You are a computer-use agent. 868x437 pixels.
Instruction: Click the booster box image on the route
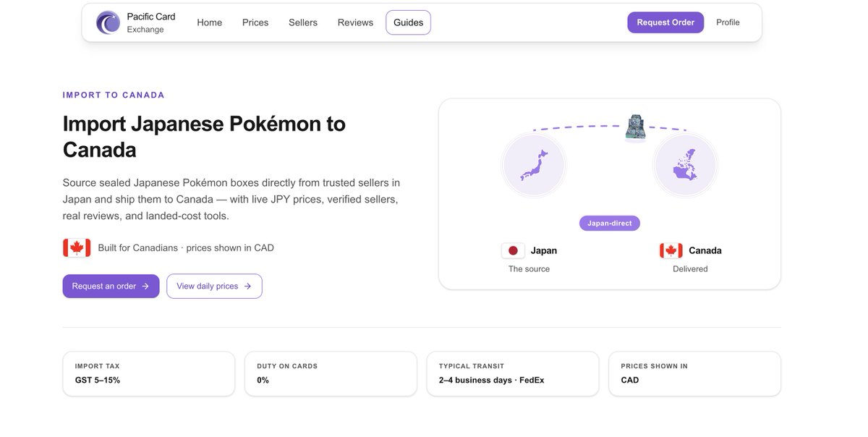635,127
